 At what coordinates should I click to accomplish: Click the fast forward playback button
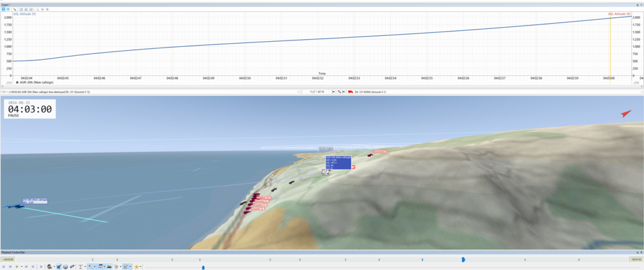26,267
